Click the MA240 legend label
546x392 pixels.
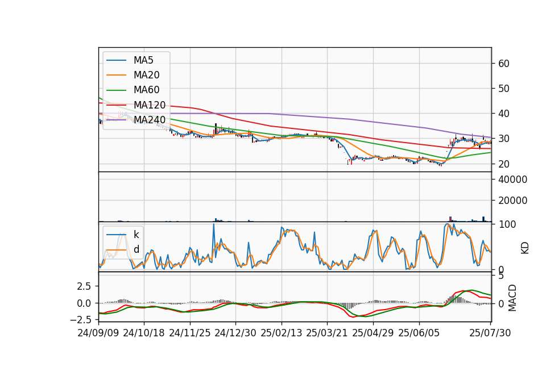point(150,120)
